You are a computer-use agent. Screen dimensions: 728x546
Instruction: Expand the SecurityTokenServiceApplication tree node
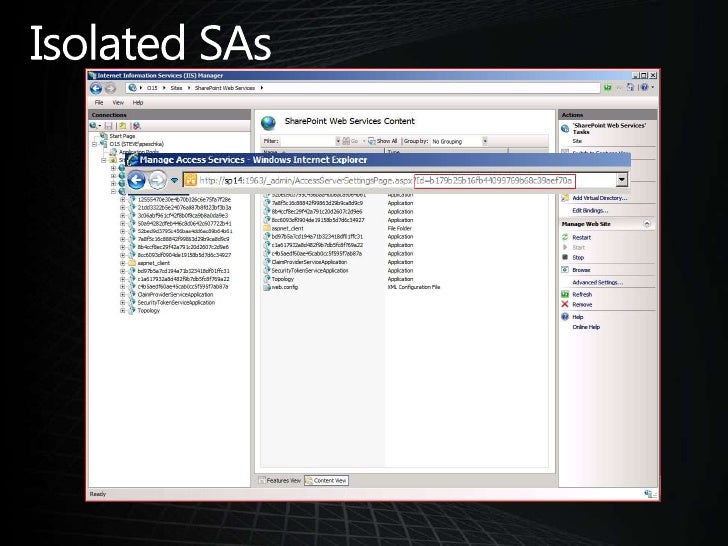point(122,302)
